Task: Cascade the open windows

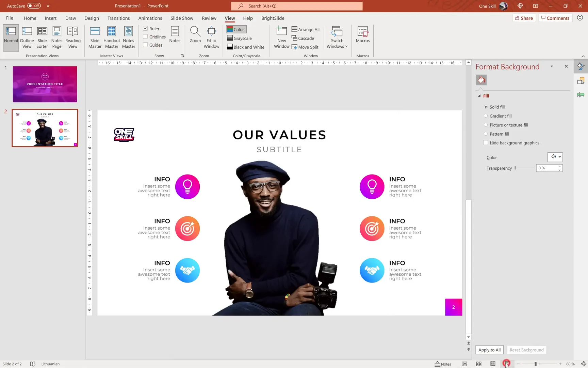Action: pos(303,38)
